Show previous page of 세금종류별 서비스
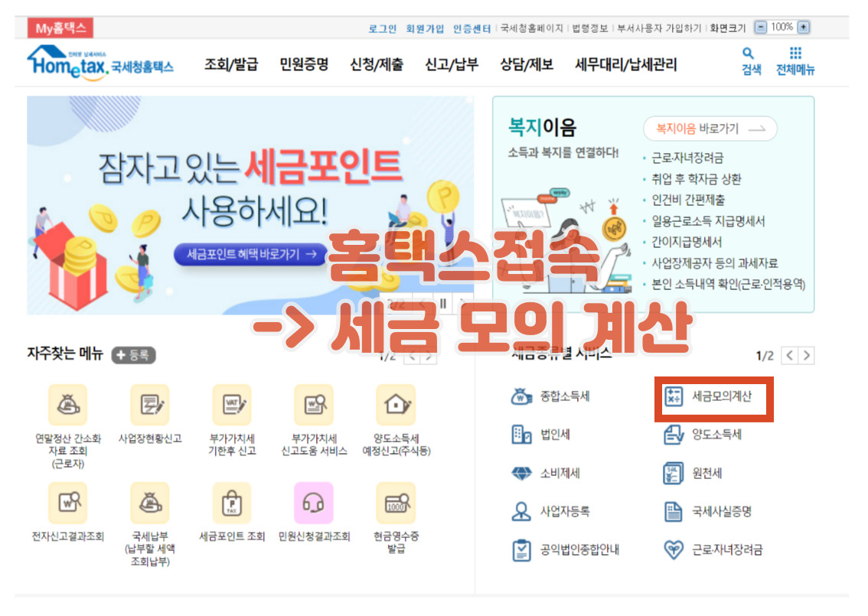This screenshot has height=616, width=868. pos(789,355)
